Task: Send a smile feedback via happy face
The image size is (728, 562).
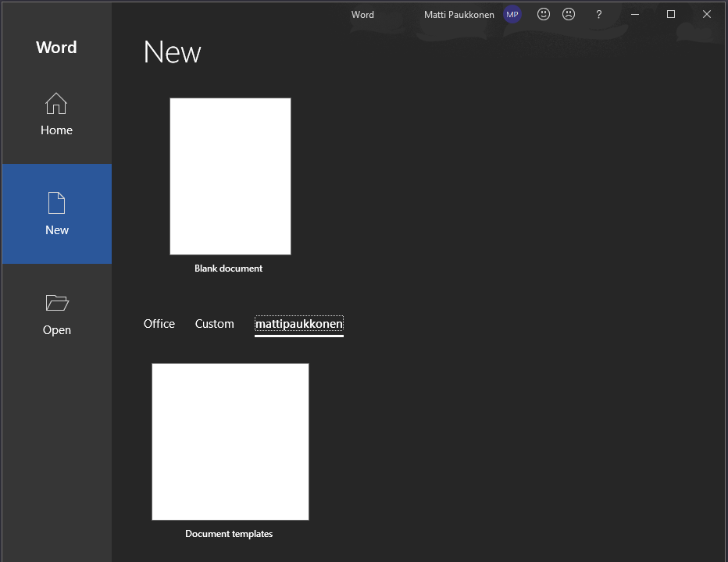Action: [x=544, y=14]
